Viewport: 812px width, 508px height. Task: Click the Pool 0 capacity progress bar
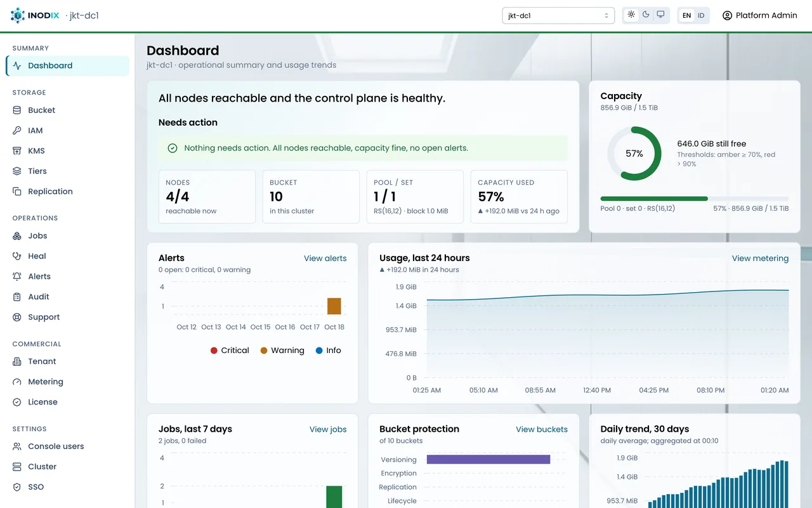[x=695, y=199]
